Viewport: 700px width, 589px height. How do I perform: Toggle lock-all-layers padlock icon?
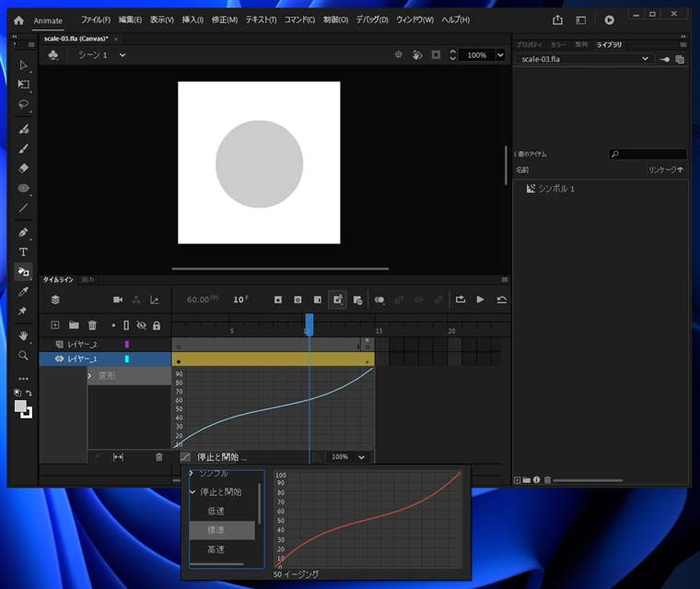156,325
